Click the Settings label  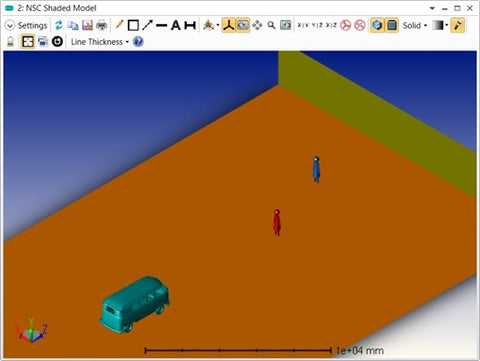pyautogui.click(x=32, y=25)
